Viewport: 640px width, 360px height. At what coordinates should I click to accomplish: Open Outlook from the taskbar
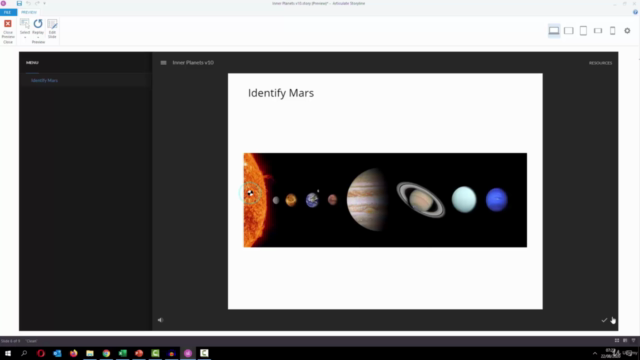[x=57, y=353]
